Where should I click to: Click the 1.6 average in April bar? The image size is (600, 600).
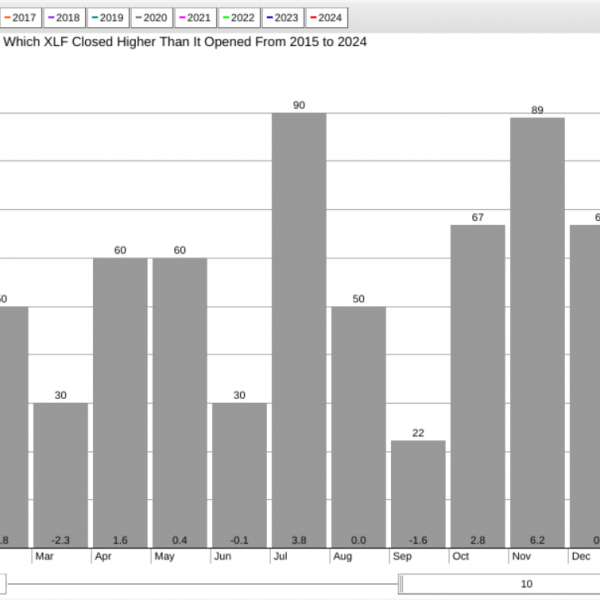point(120,540)
